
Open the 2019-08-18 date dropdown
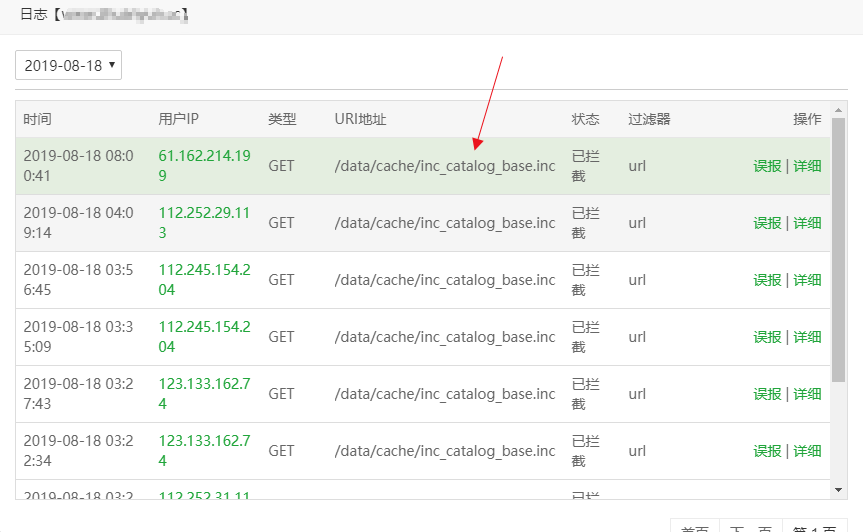[x=68, y=65]
